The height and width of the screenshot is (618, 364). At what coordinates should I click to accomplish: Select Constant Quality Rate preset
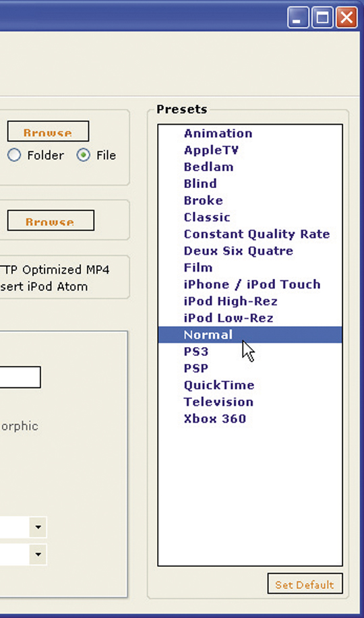point(257,234)
